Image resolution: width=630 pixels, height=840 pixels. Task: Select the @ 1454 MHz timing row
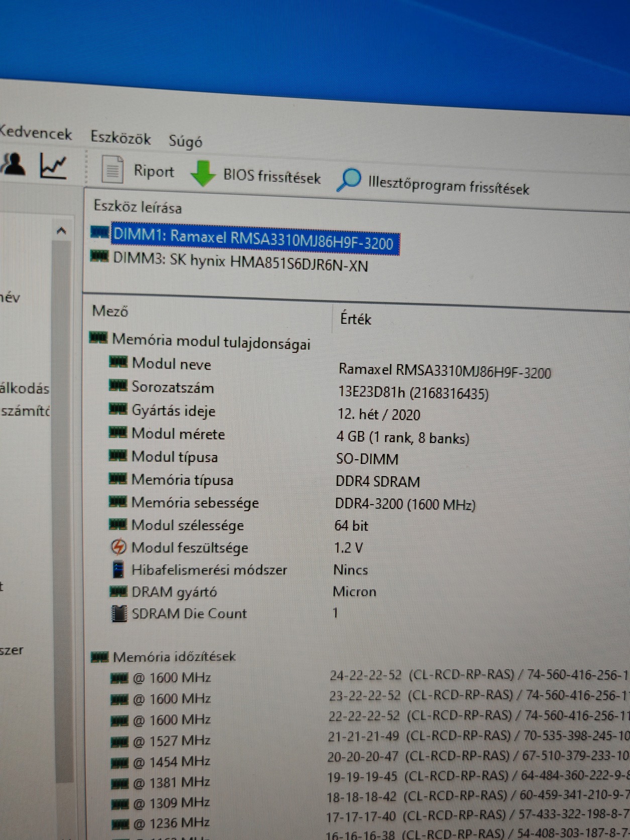tap(171, 761)
